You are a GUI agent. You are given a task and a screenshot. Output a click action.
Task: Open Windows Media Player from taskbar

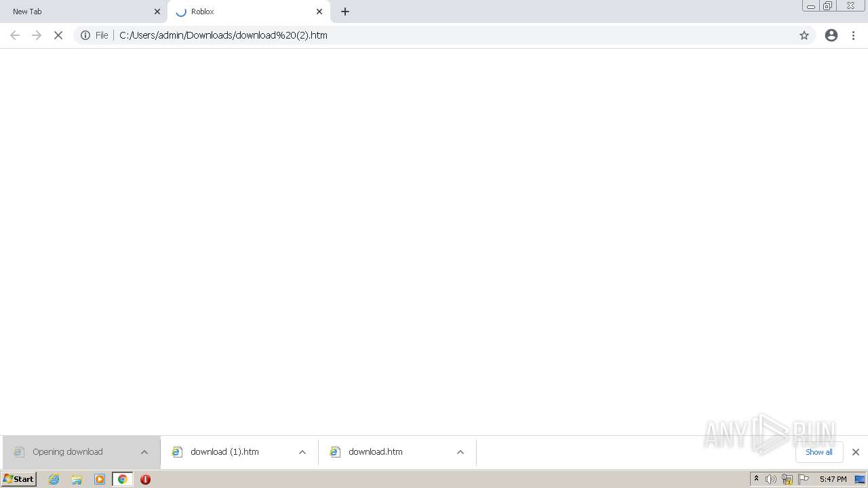click(100, 479)
